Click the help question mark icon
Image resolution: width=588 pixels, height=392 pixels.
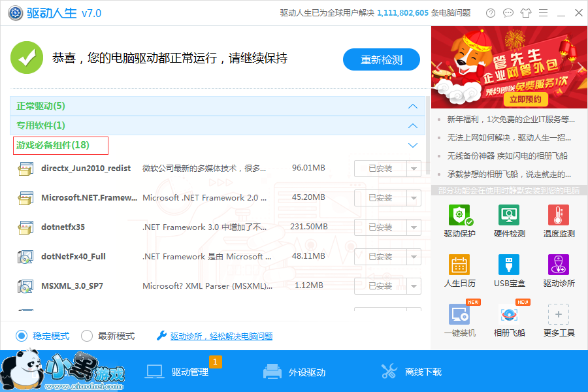(491, 13)
